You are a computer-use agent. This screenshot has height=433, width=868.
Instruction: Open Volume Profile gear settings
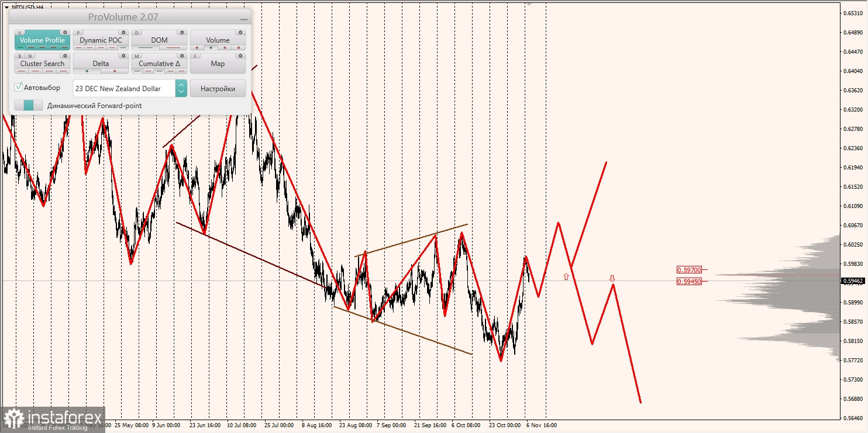click(x=65, y=32)
